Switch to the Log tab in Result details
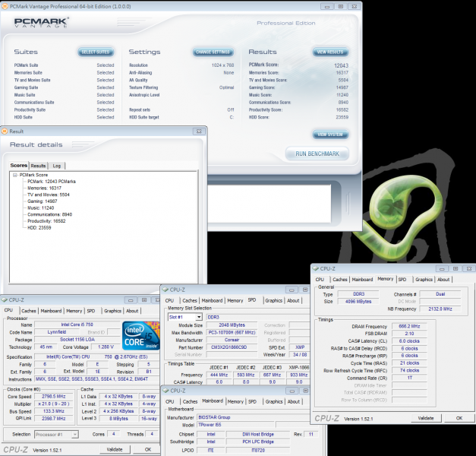The image size is (476, 456). pyautogui.click(x=56, y=165)
